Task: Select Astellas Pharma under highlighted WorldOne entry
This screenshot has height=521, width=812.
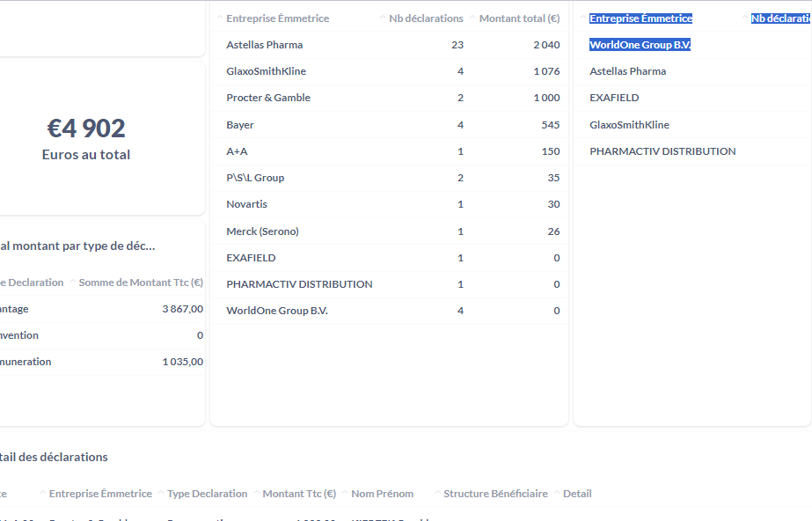Action: (x=627, y=71)
